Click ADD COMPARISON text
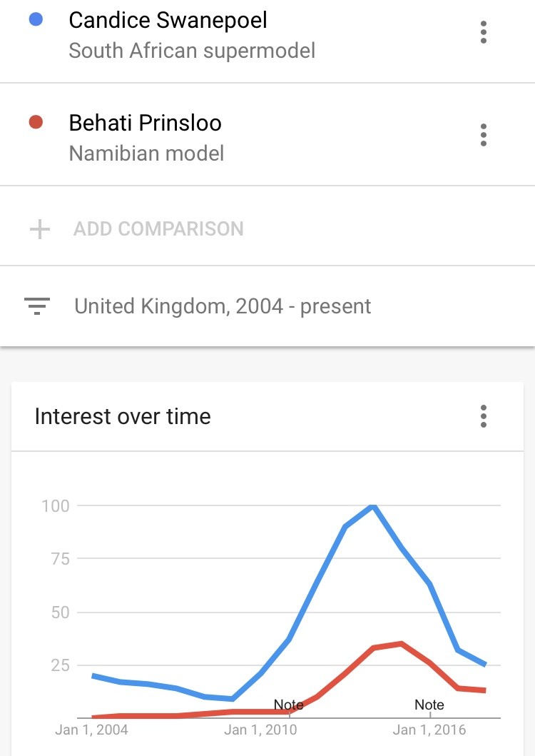The height and width of the screenshot is (756, 535). pyautogui.click(x=158, y=229)
